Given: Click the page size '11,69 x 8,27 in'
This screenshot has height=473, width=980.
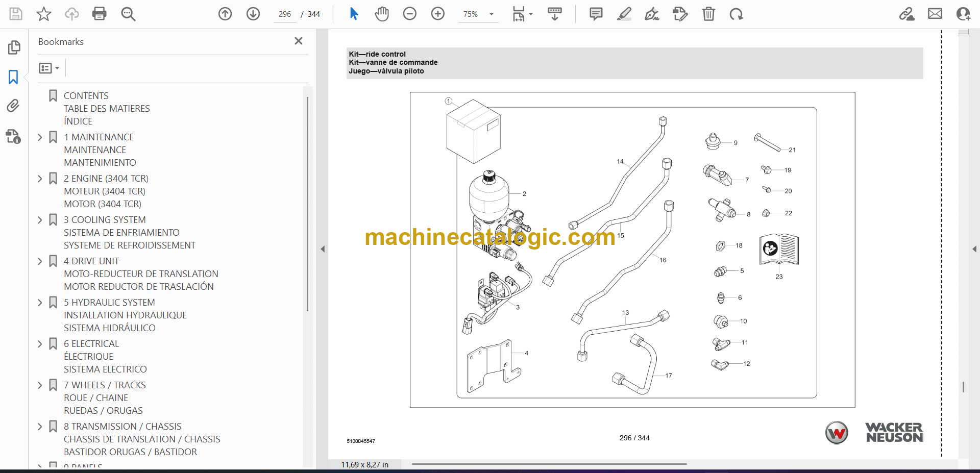Looking at the screenshot, I should (364, 464).
